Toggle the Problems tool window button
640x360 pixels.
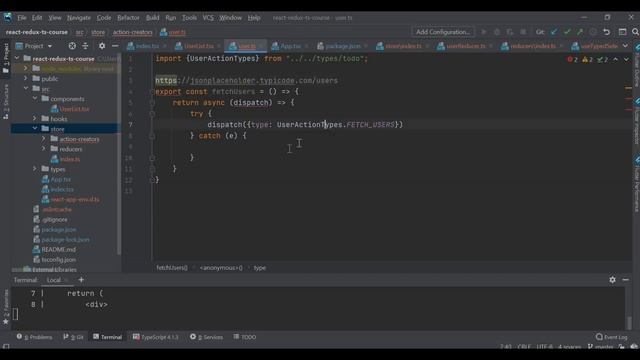(x=35, y=337)
